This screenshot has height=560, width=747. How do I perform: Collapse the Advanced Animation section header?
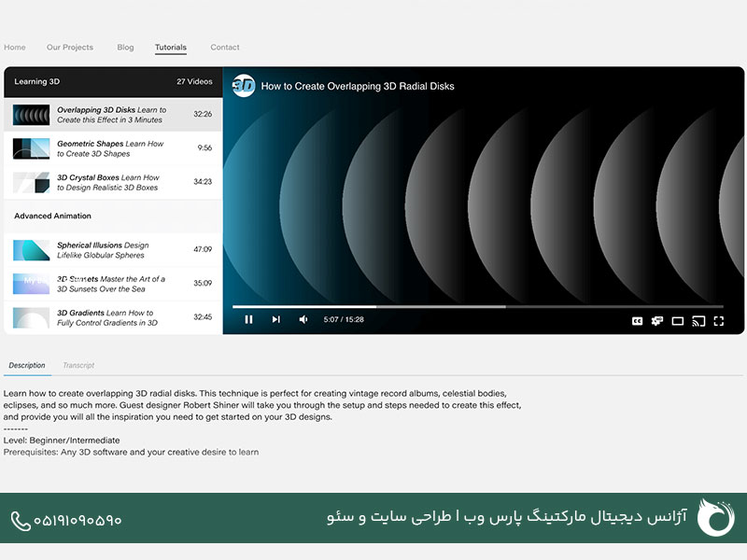[x=113, y=216]
